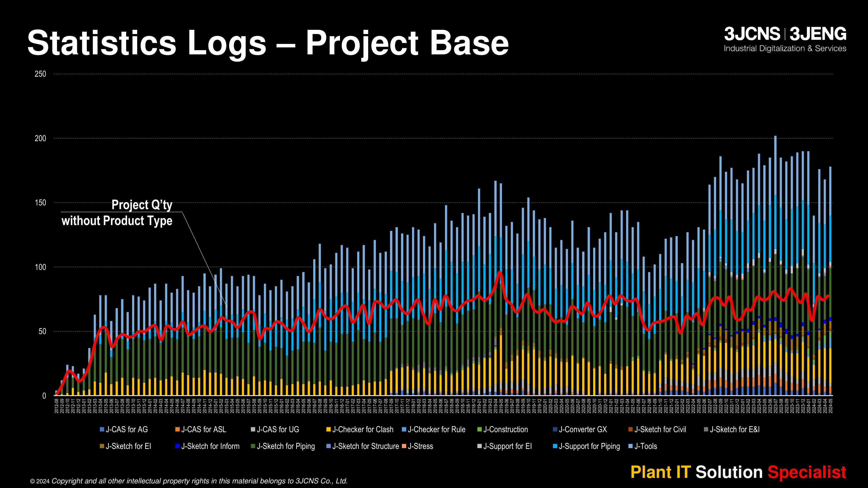Click the J-Support for EI legend swatch
The image size is (868, 488).
(x=479, y=446)
